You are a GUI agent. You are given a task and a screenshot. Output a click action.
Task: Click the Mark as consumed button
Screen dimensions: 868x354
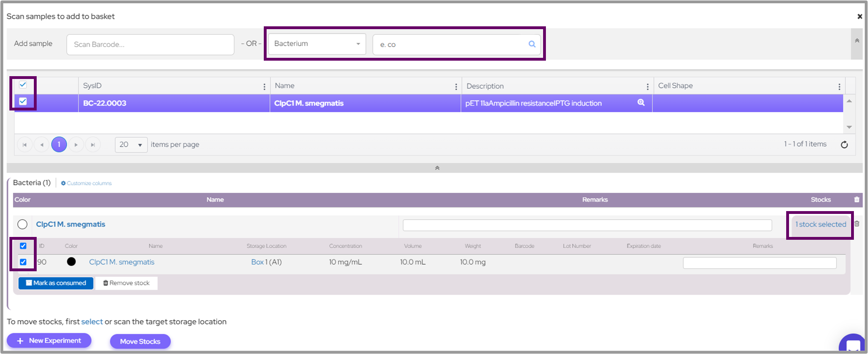coord(56,283)
